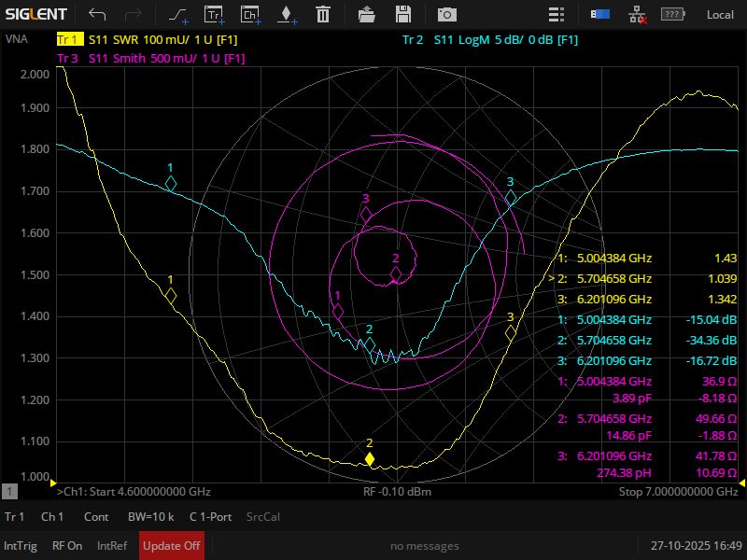Click the add marker icon
The width and height of the screenshot is (747, 560).
(x=287, y=14)
